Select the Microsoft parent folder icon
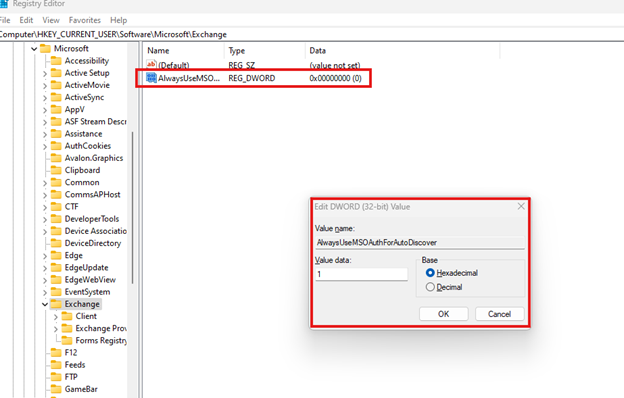The width and height of the screenshot is (624, 398). 45,49
